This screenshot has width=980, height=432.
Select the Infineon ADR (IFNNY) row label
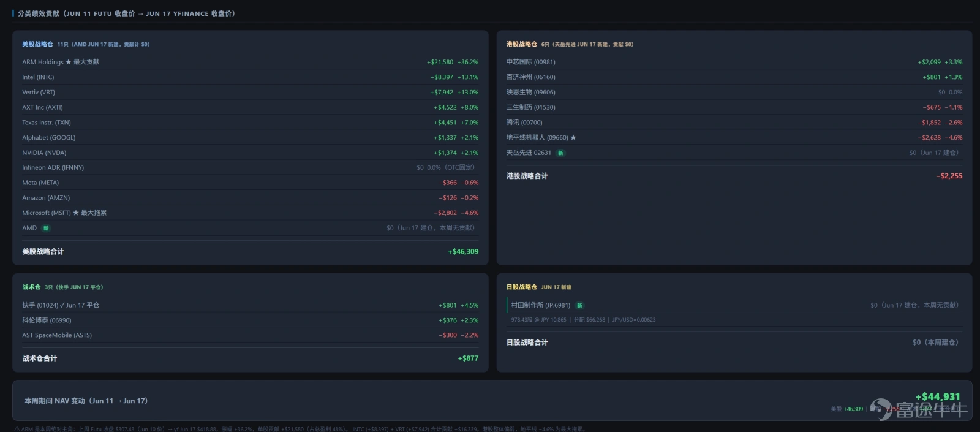(x=53, y=167)
